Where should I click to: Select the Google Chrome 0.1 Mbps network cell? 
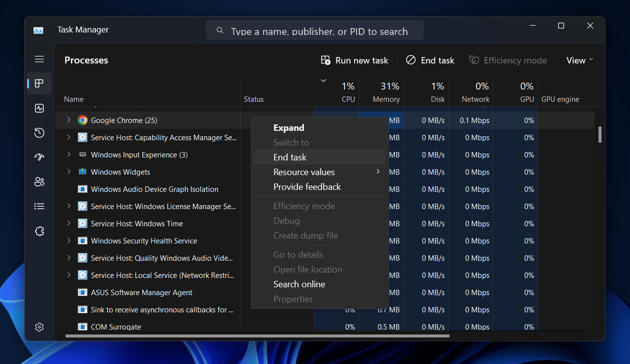[x=471, y=121]
